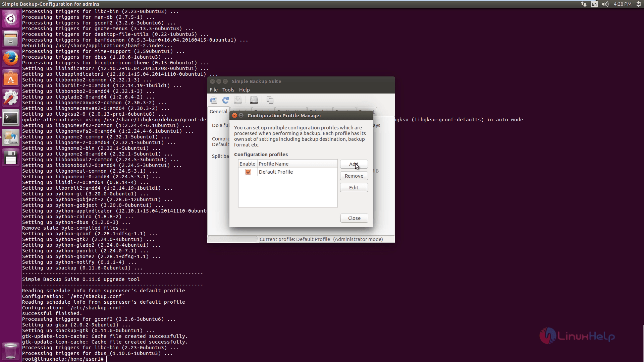The height and width of the screenshot is (362, 644).
Task: Open the system power gear menu
Action: (x=639, y=4)
